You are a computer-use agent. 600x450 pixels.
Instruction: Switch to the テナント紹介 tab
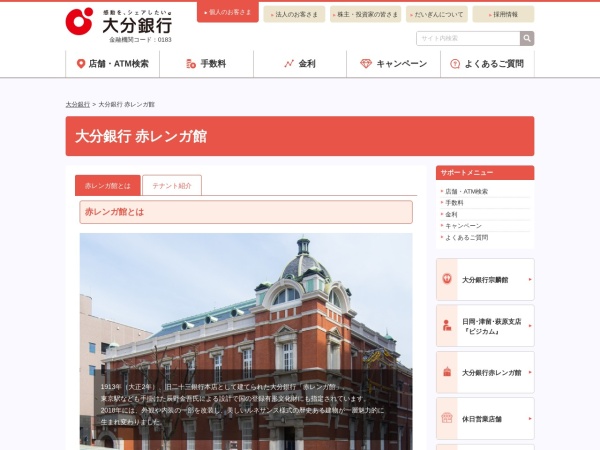172,186
